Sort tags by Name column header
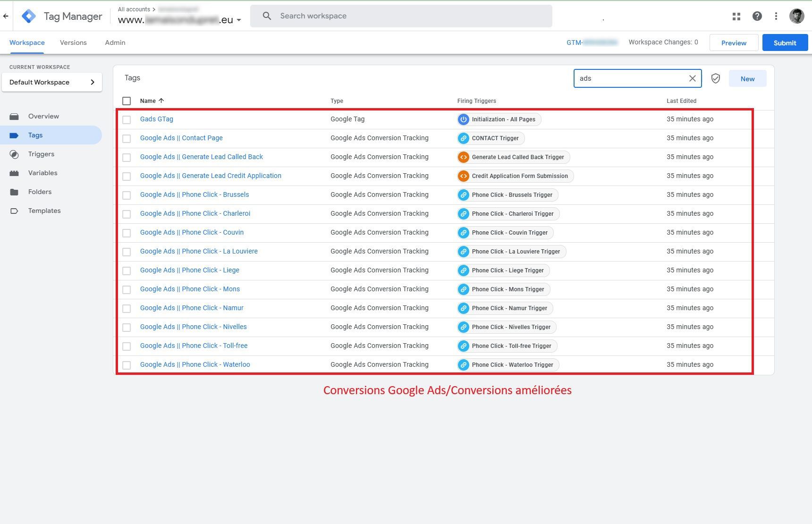812x524 pixels. pyautogui.click(x=148, y=101)
